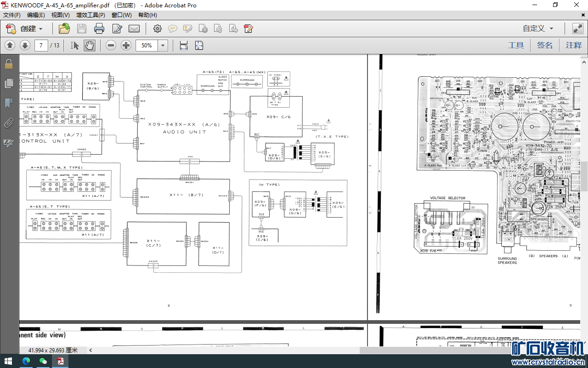Image resolution: width=588 pixels, height=368 pixels.
Task: Click the security lock icon in the sidebar
Action: click(x=8, y=64)
